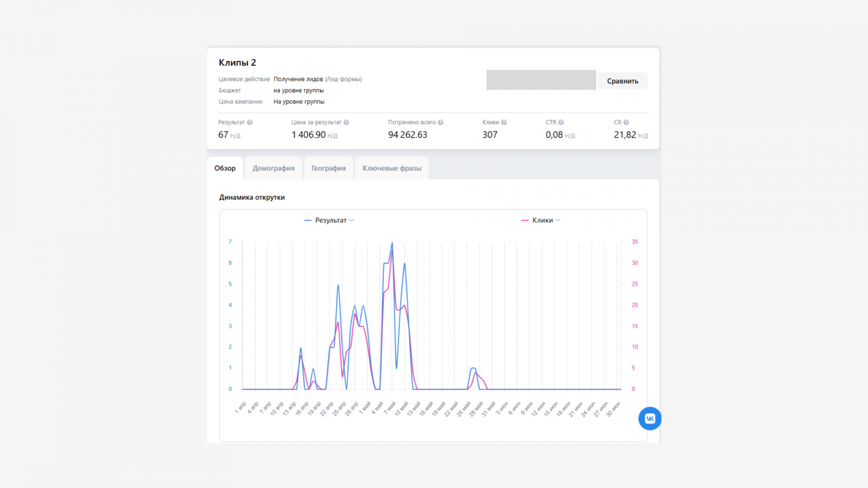Switch to the География tab
Screen dimensions: 868x488
328,168
